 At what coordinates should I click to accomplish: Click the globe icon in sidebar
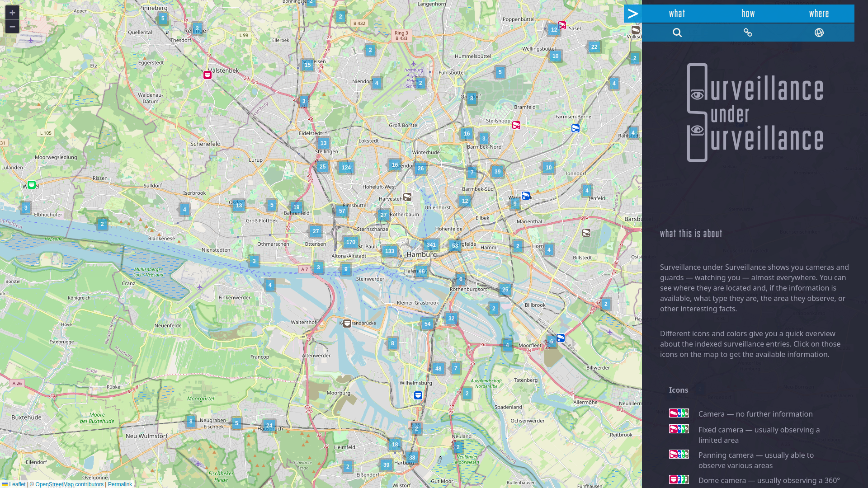(819, 33)
